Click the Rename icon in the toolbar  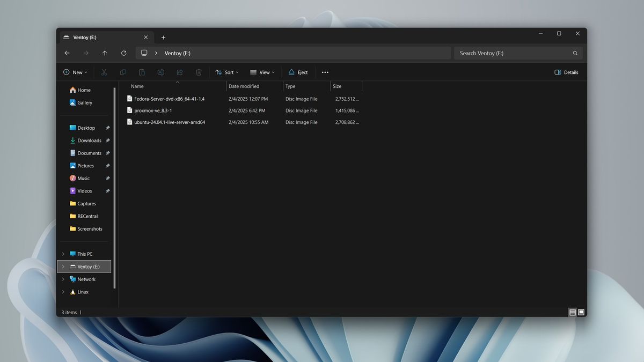click(160, 72)
